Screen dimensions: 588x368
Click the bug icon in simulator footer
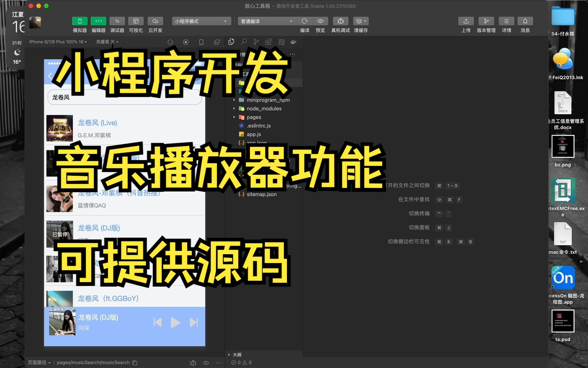193,363
